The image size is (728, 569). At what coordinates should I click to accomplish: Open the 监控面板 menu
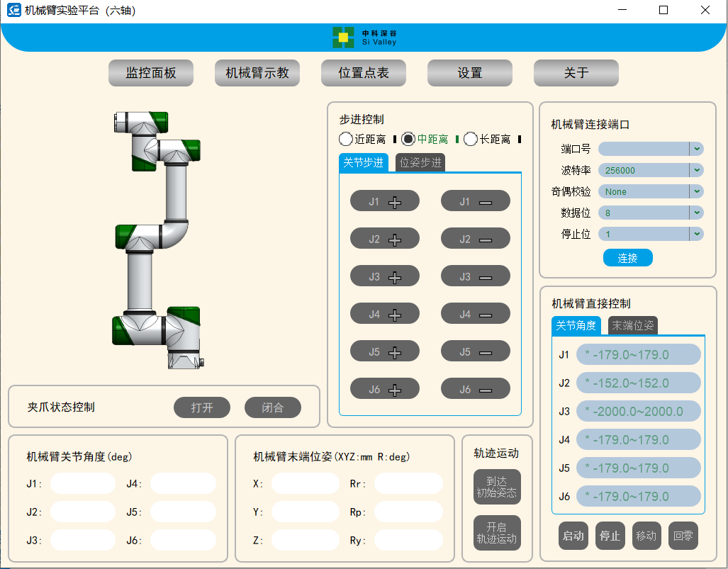(151, 73)
